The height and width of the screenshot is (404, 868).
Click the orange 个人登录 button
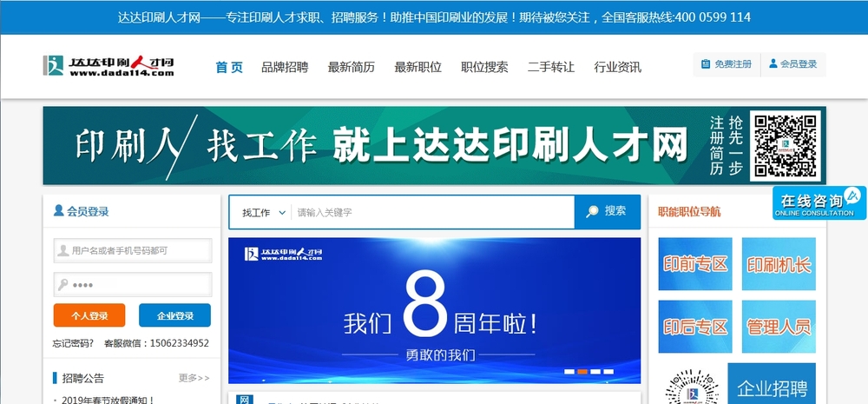[89, 315]
